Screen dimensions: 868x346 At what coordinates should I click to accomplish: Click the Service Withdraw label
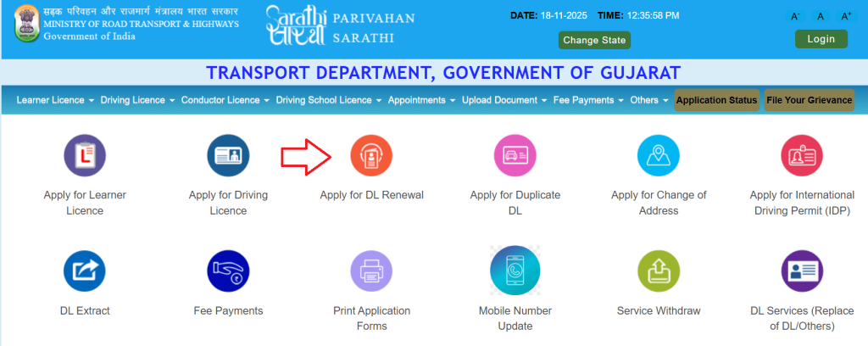[x=658, y=310]
